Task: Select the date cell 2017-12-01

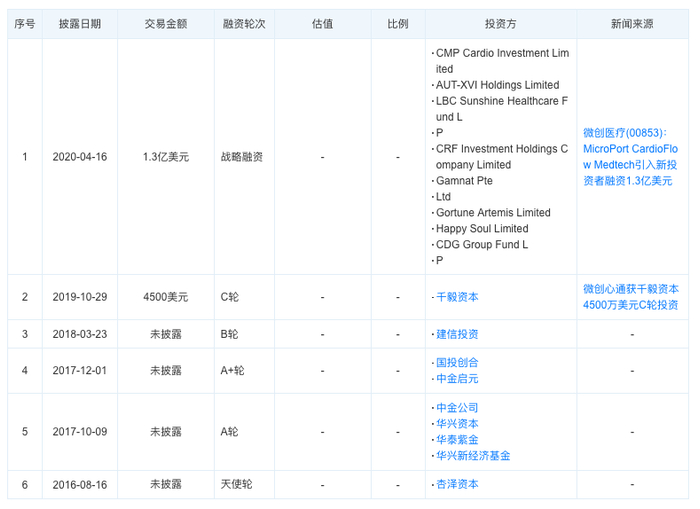Action: pyautogui.click(x=80, y=371)
